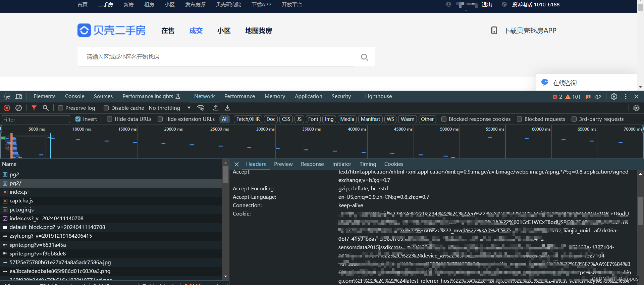The height and width of the screenshot is (285, 644).
Task: Filter requests by CSS type
Action: [x=286, y=119]
